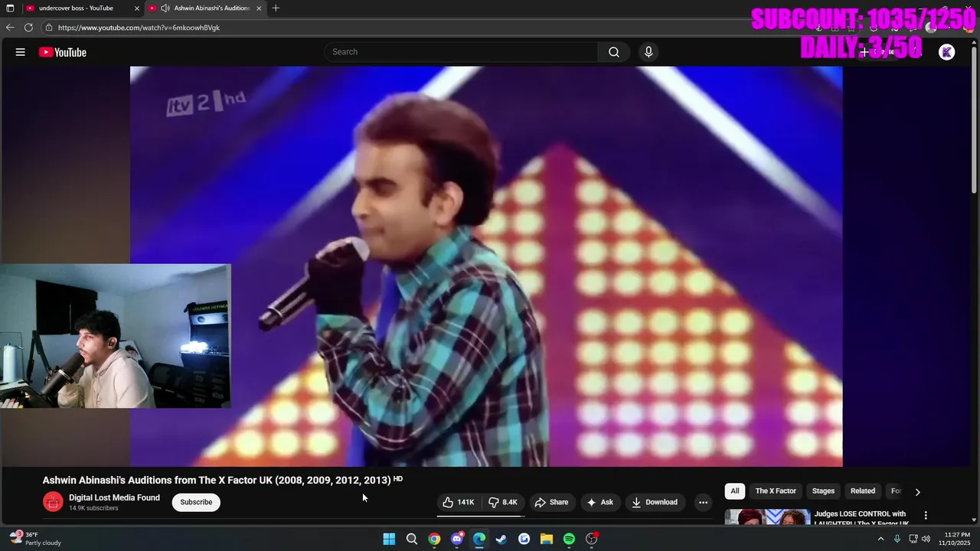Show hidden system tray icons
This screenshot has height=551, width=980.
pyautogui.click(x=880, y=539)
